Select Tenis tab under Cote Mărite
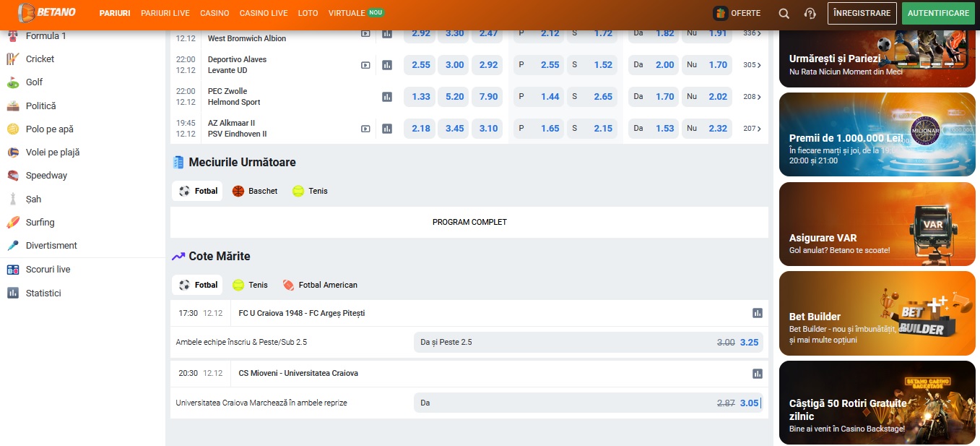This screenshot has height=446, width=980. 250,286
